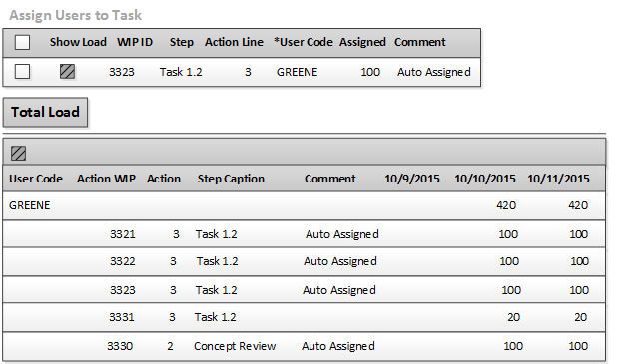620x364 pixels.
Task: Check the select-all checkbox in the table header
Action: coord(22,42)
